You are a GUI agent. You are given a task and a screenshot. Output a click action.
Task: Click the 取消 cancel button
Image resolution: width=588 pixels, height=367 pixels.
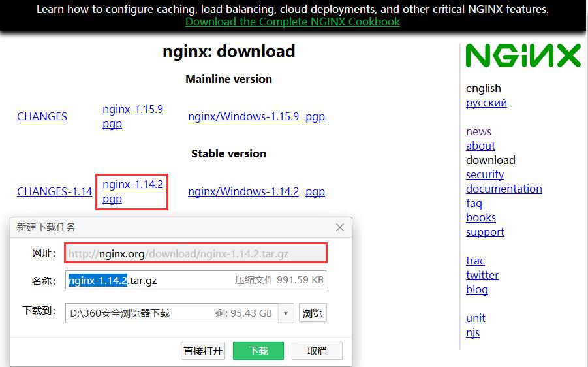click(317, 351)
